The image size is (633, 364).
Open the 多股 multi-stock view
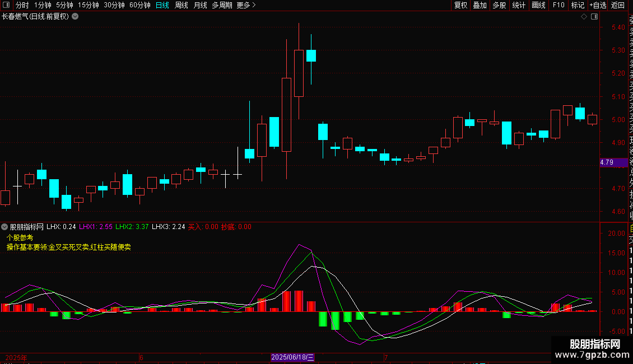pyautogui.click(x=499, y=5)
